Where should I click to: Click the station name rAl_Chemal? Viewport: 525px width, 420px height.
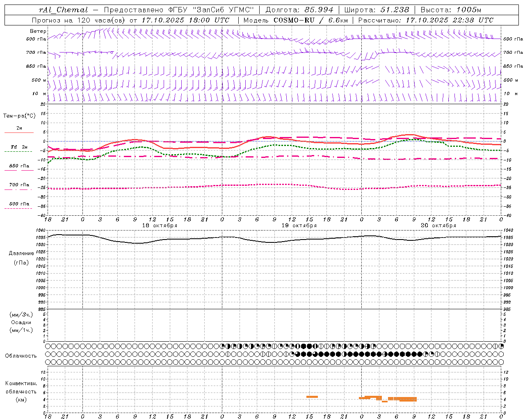tap(63, 10)
